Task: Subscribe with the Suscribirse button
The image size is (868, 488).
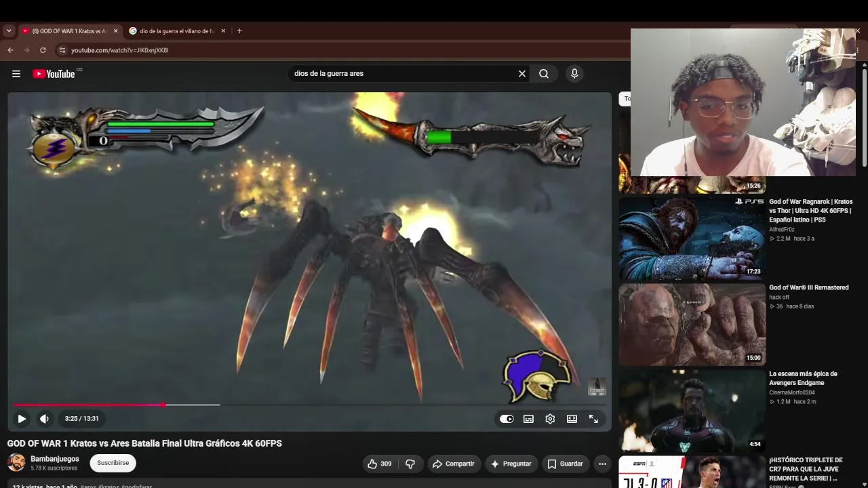Action: click(x=113, y=463)
